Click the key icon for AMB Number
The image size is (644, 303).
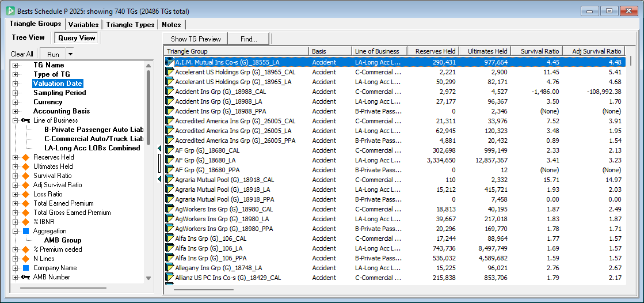25,277
